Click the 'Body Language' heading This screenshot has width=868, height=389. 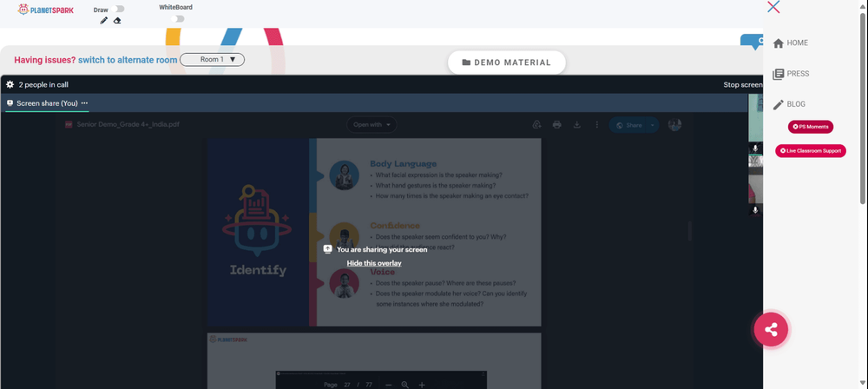pyautogui.click(x=403, y=163)
